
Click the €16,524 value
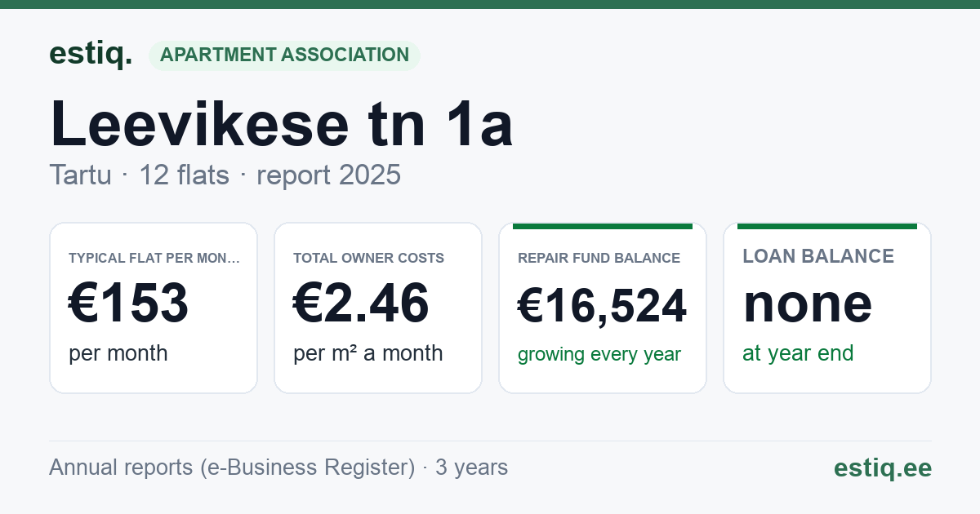click(x=602, y=307)
